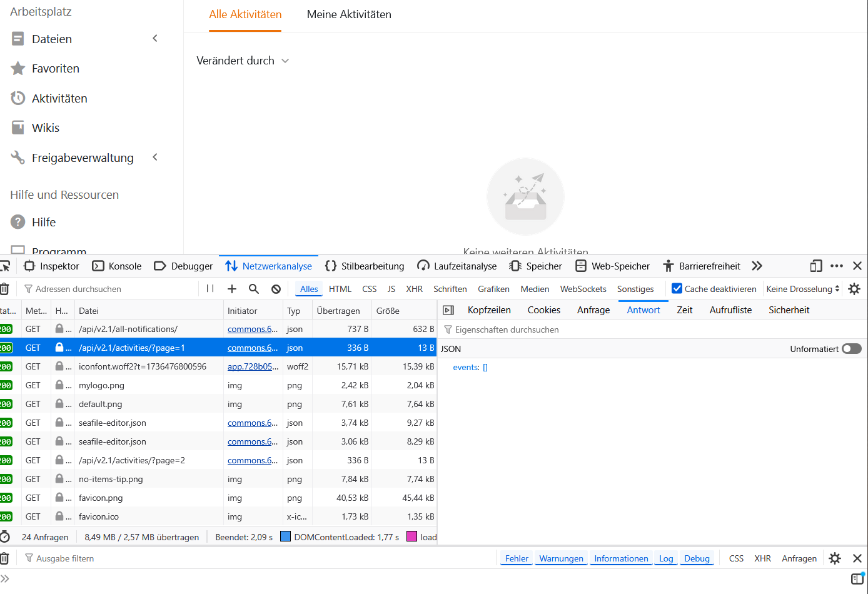
Task: Click the app.728b05 initiator link
Action: click(x=253, y=366)
